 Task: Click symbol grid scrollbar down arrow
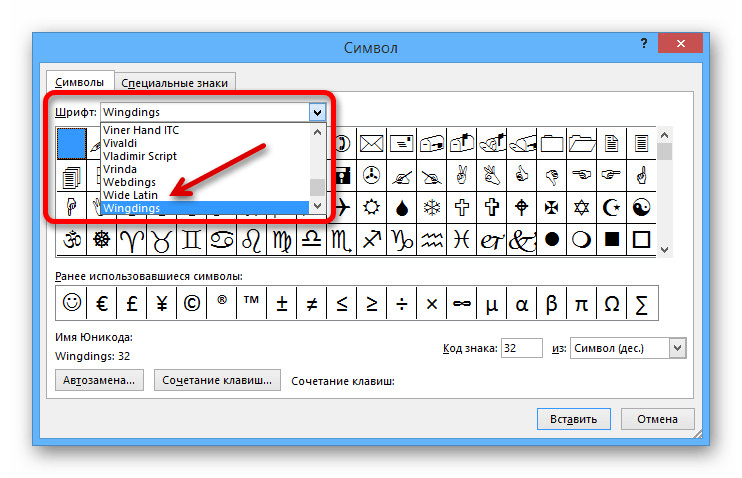tap(664, 249)
